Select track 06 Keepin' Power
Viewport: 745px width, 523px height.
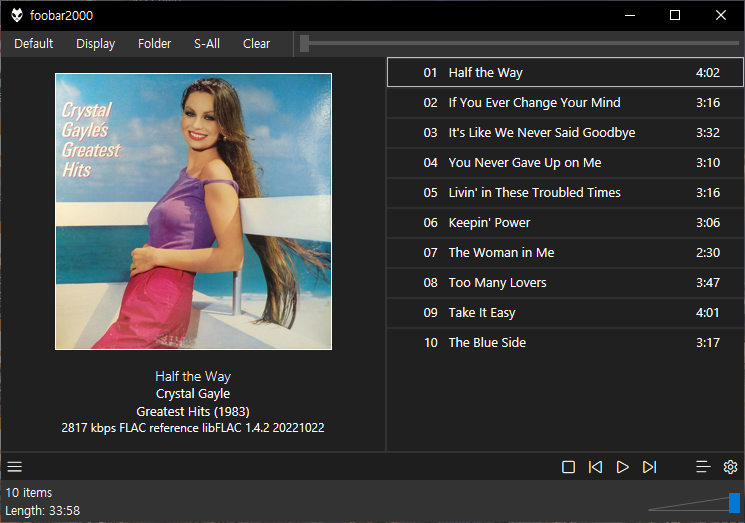point(565,222)
